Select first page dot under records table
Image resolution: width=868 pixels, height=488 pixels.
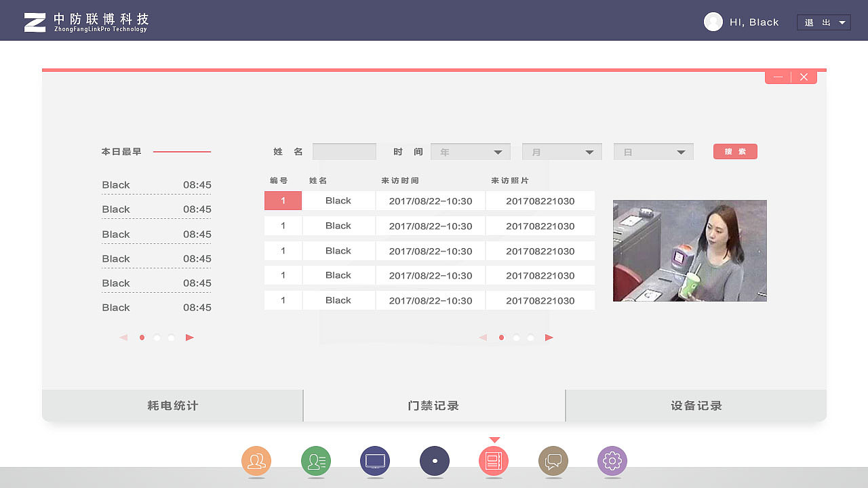click(x=501, y=338)
